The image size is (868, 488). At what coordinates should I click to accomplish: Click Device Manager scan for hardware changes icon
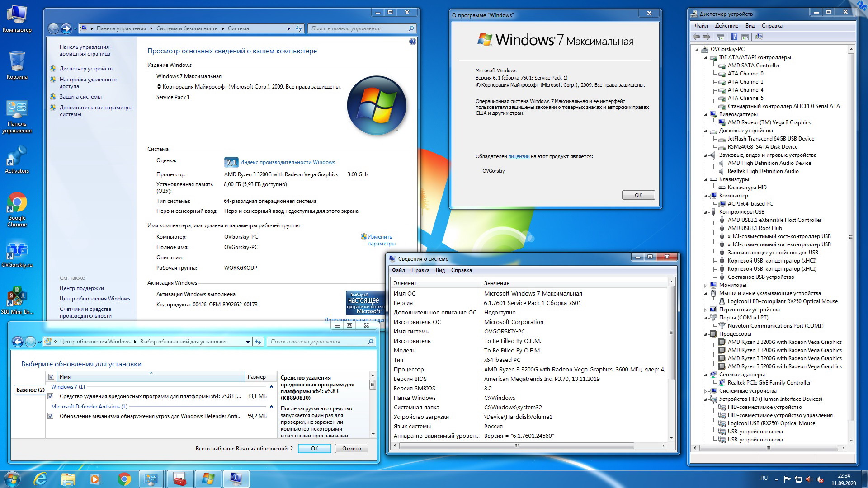point(759,37)
